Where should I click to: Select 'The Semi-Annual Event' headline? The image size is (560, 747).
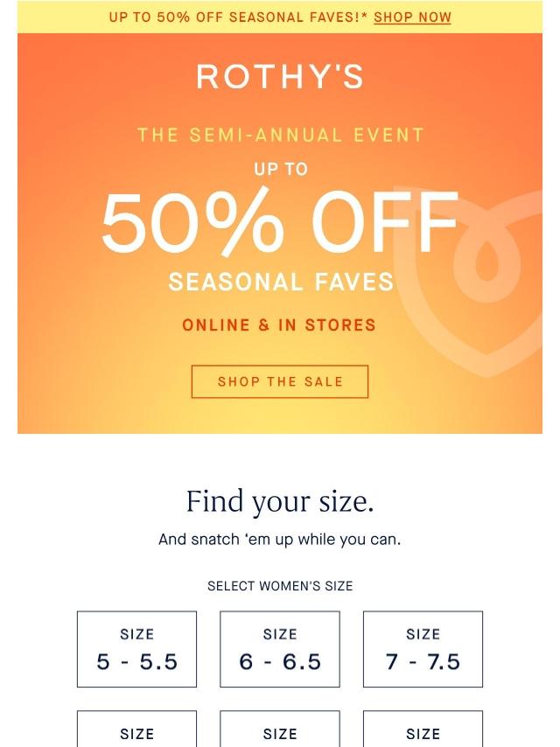(280, 135)
